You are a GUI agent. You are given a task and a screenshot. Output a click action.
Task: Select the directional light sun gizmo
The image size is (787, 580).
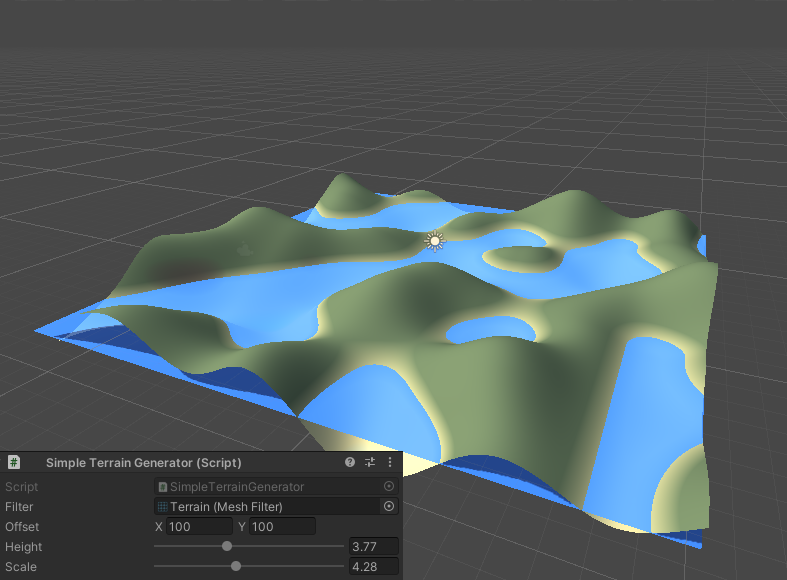(x=435, y=241)
